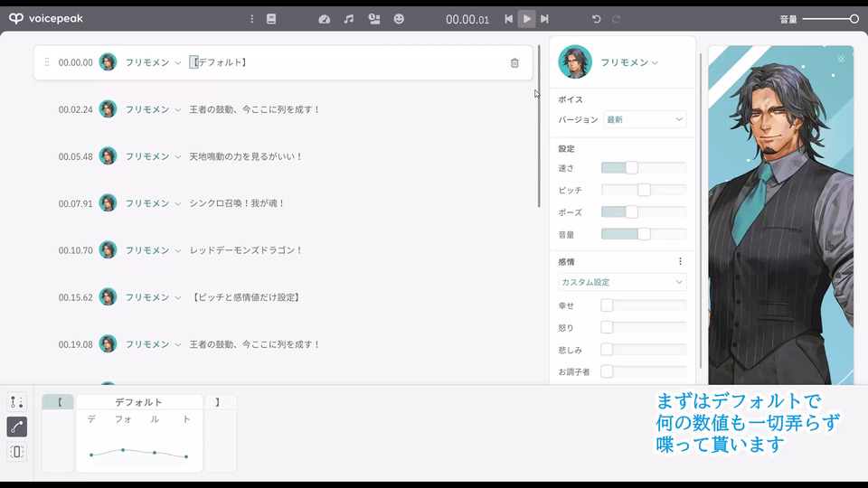Click narrator avatar on the 00.19.08 line
This screenshot has width=868, height=488.
108,344
